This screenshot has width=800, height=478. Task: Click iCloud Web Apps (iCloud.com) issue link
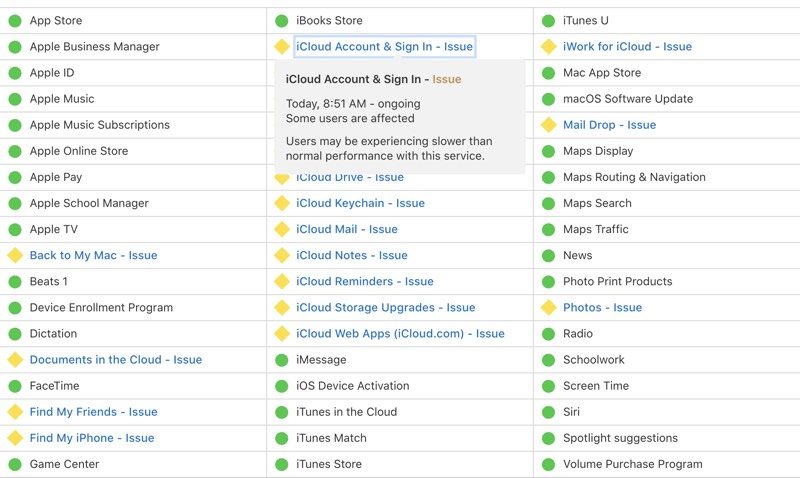pyautogui.click(x=400, y=333)
